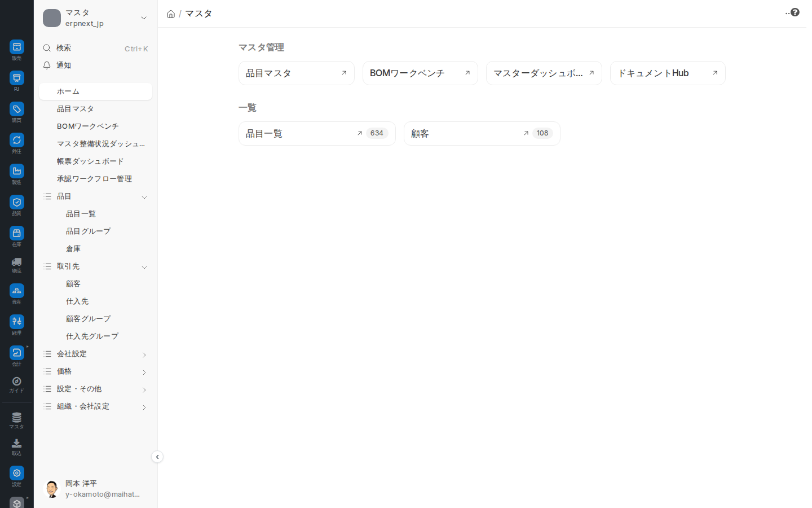Open the BOMワークベンチ shortcut card
This screenshot has height=508, width=812.
tap(420, 73)
